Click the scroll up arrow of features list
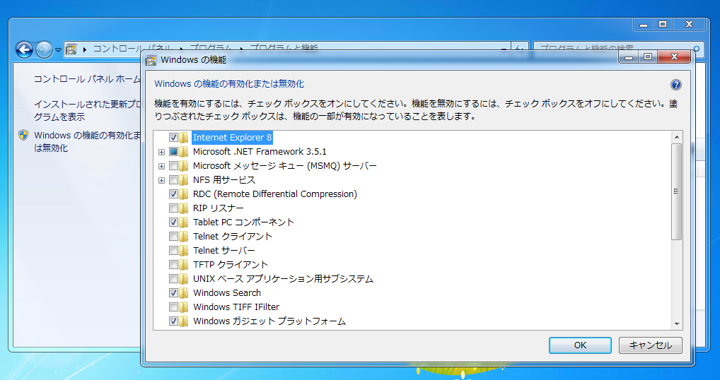720x380 pixels. 676,137
